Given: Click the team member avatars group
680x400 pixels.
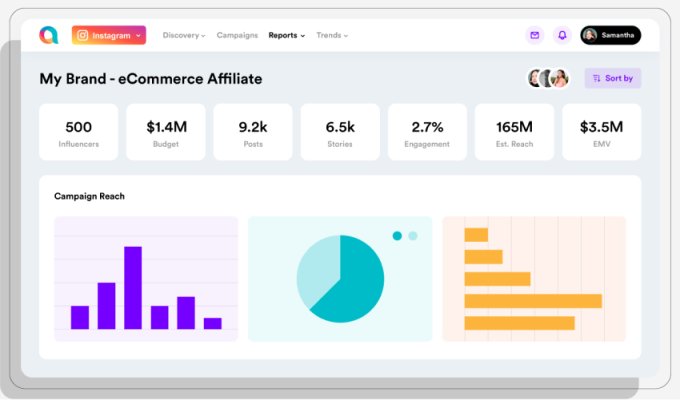Looking at the screenshot, I should (548, 78).
